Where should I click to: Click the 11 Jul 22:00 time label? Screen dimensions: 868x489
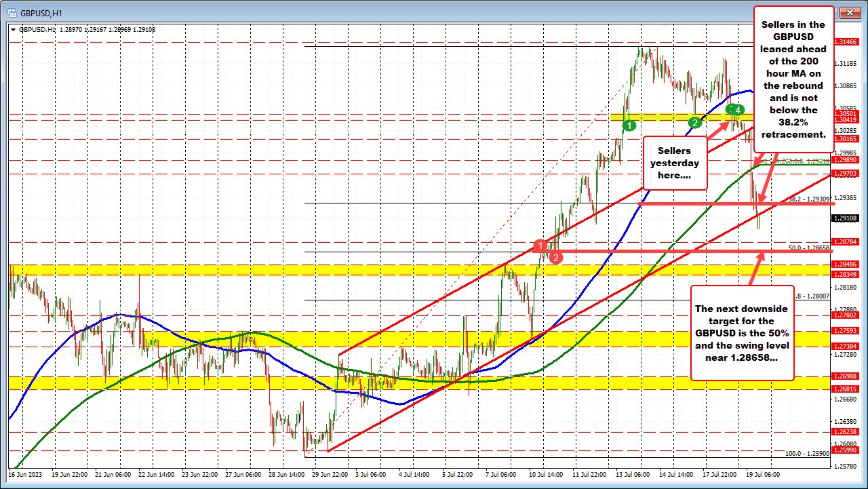(x=591, y=475)
